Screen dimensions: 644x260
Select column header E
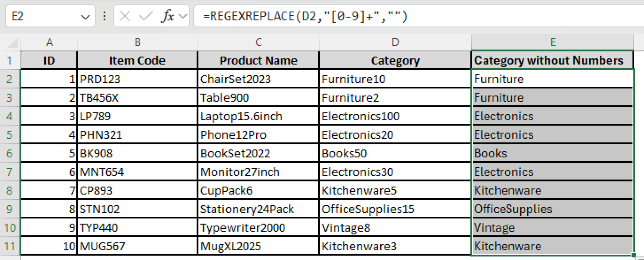553,42
